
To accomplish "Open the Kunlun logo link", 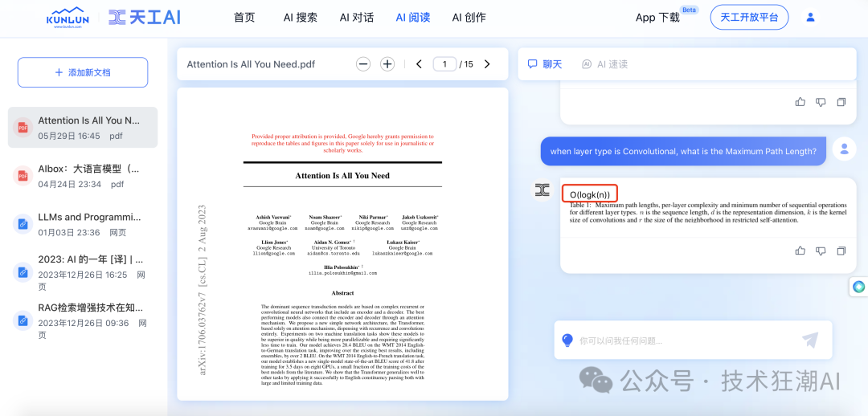I will coord(68,17).
